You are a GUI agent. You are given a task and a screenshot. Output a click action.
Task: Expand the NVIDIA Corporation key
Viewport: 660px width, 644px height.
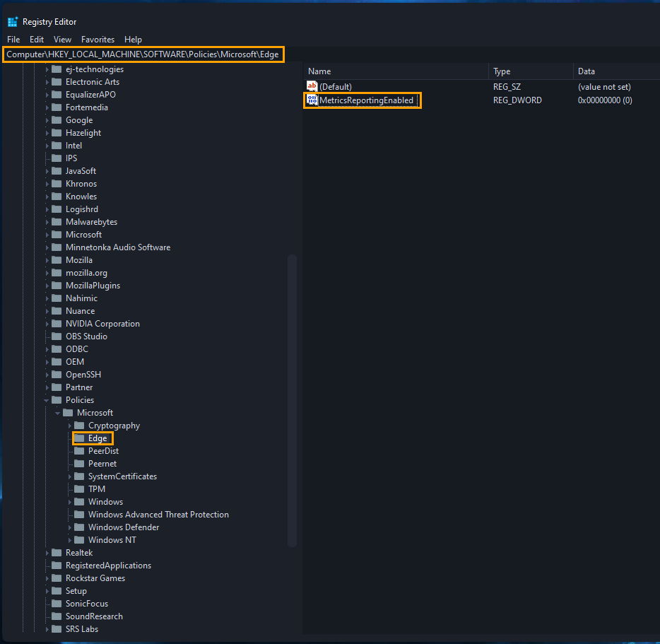(47, 324)
